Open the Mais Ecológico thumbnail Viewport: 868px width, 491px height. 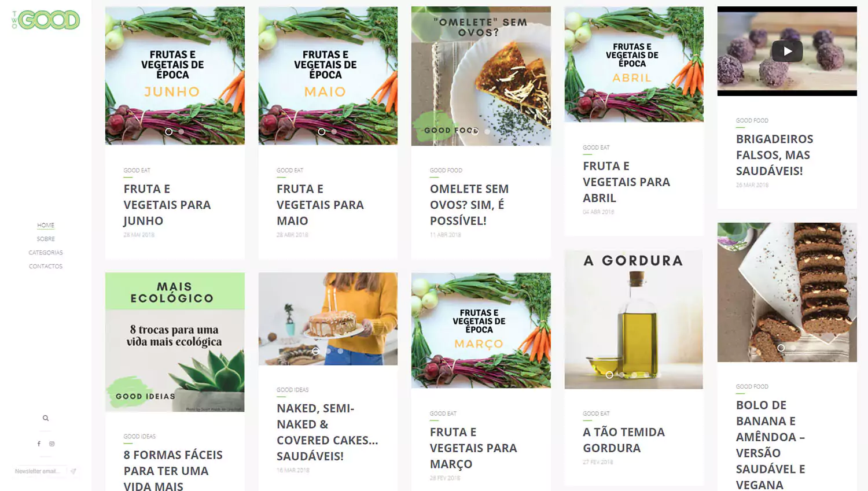coord(175,342)
